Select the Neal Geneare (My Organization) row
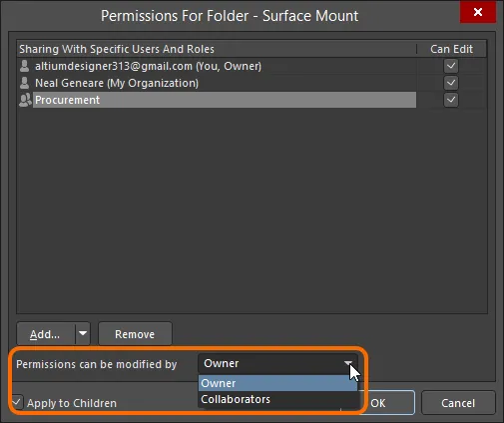The width and height of the screenshot is (504, 423). [217, 83]
